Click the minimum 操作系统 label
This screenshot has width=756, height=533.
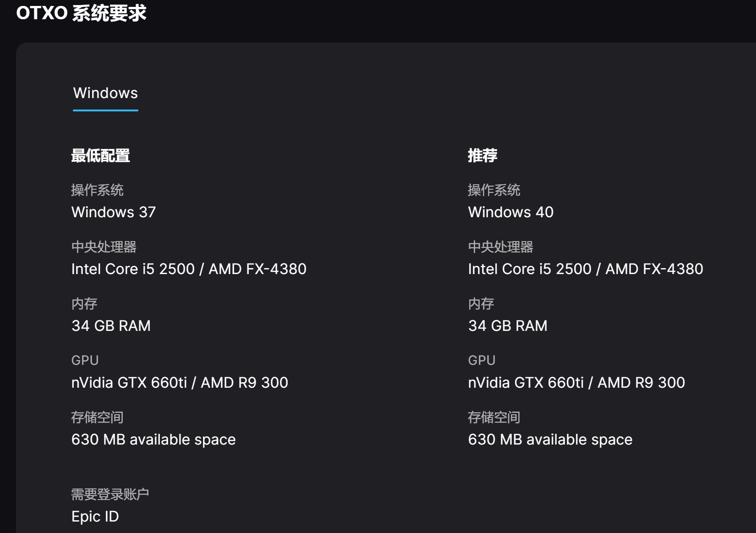97,190
